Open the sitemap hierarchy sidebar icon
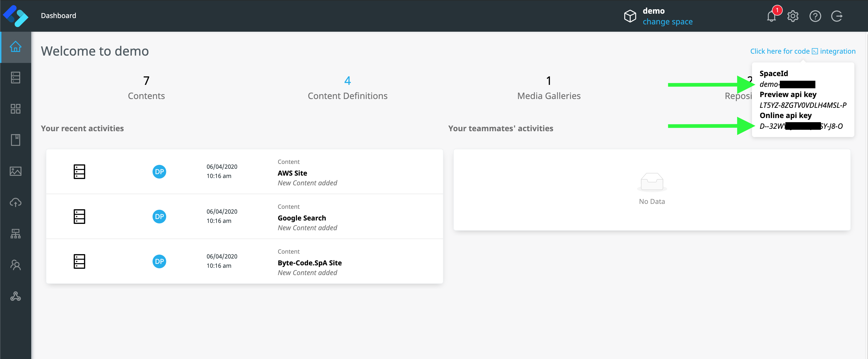 [16, 234]
